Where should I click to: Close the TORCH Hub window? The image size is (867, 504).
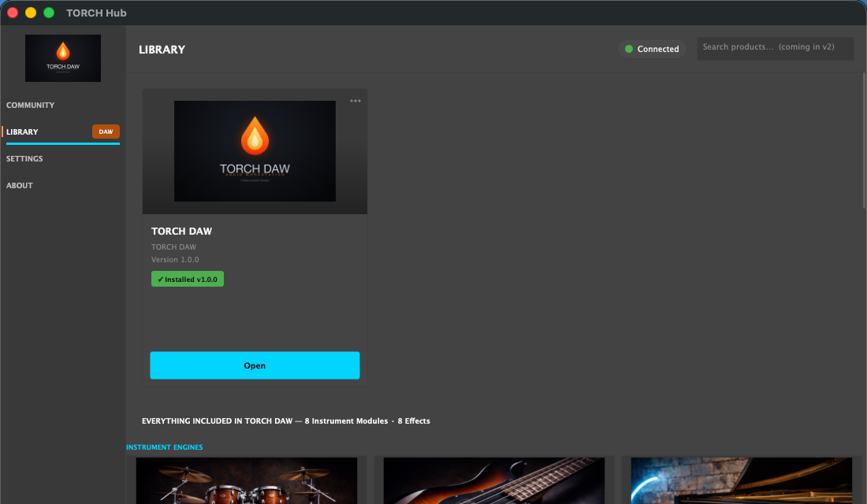click(13, 13)
